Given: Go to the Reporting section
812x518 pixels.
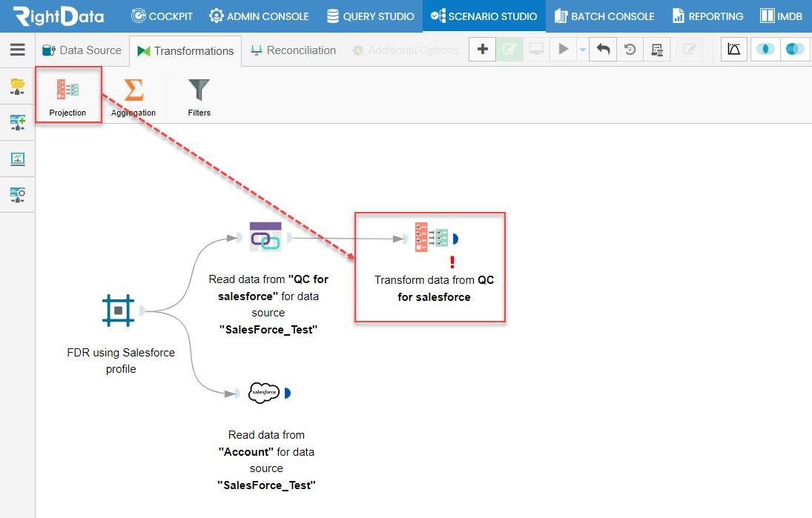Looking at the screenshot, I should [707, 16].
